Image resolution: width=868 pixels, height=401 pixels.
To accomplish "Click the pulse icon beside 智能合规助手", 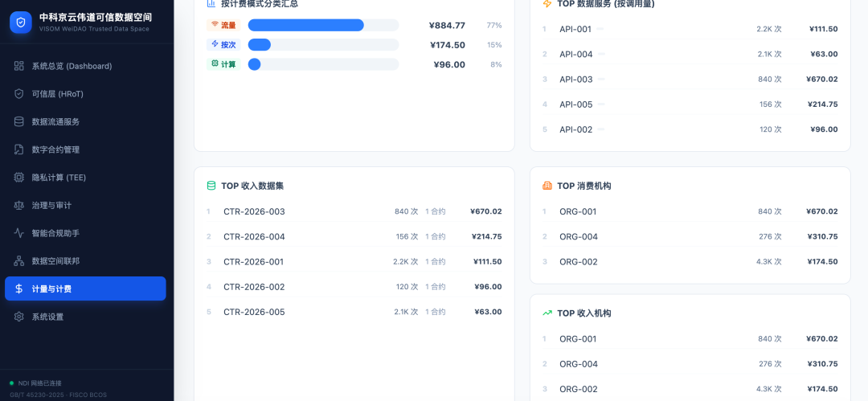I will coord(18,233).
